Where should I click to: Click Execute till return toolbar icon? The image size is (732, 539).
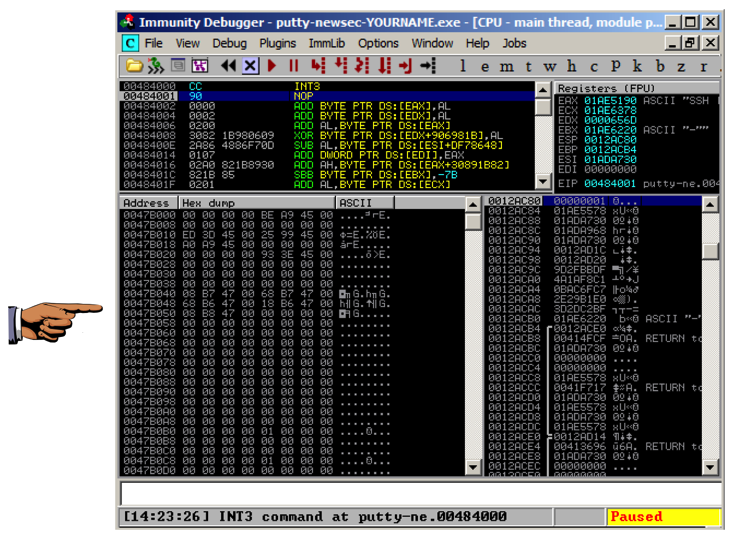(405, 66)
